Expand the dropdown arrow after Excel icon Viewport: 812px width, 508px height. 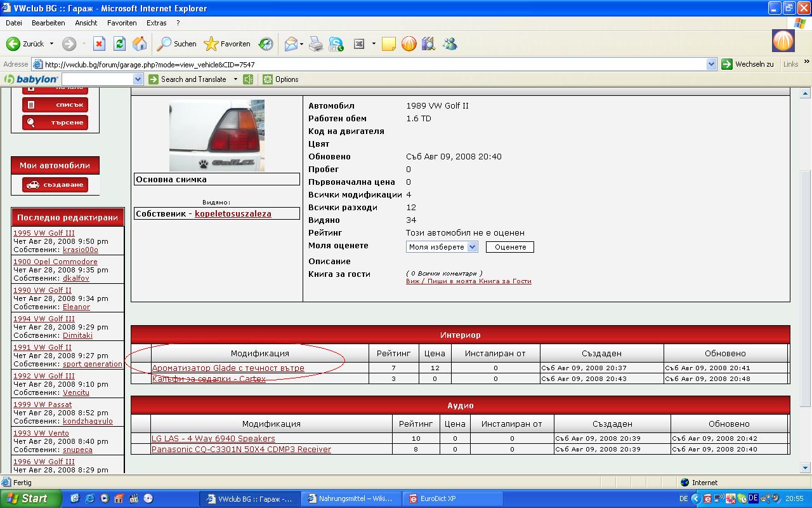[x=374, y=44]
